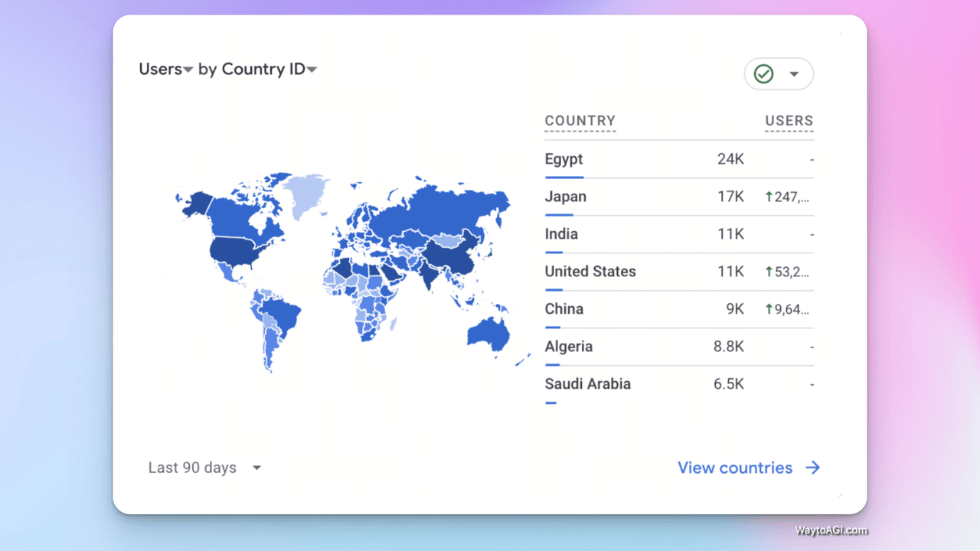Click the United States table row
Viewport: 980px width, 551px height.
tap(590, 272)
